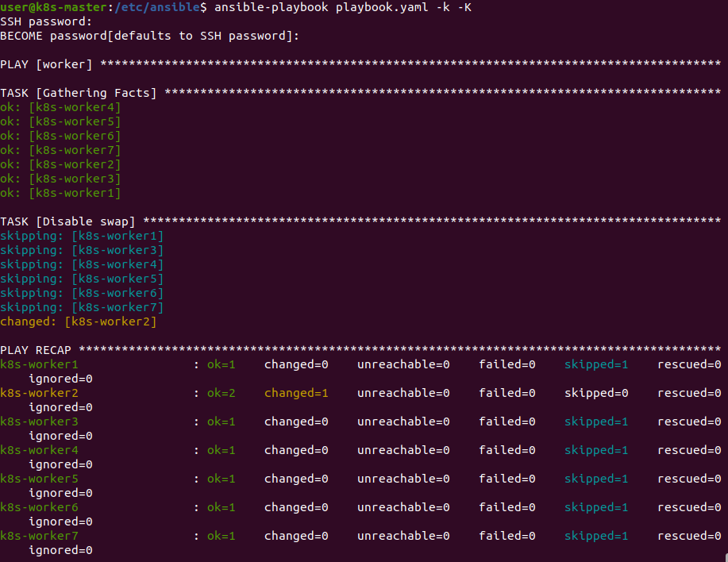Click the '/etc/ansible' path in prompt

pos(157,7)
